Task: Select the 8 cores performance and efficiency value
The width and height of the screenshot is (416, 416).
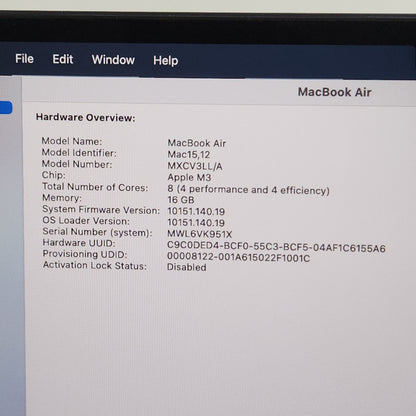Action: 248,190
